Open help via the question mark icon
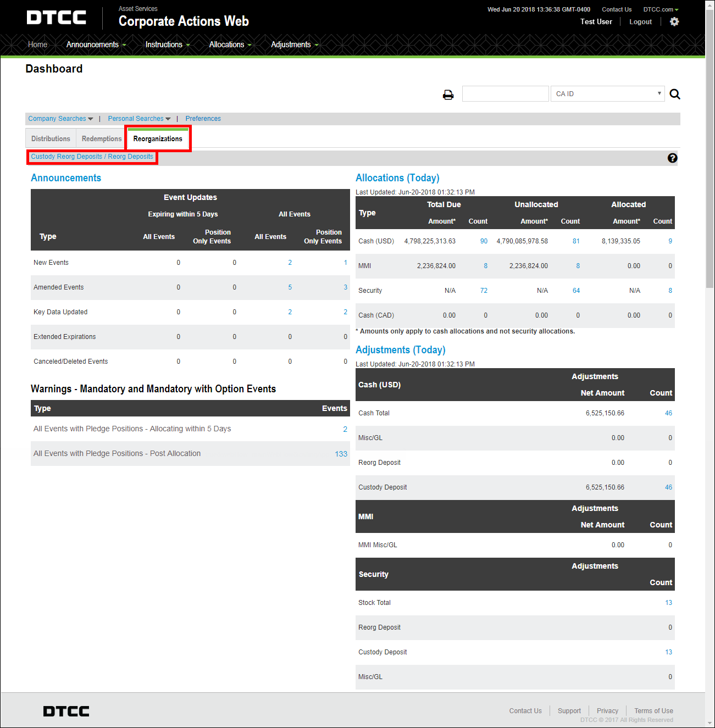The height and width of the screenshot is (728, 715). [x=672, y=158]
